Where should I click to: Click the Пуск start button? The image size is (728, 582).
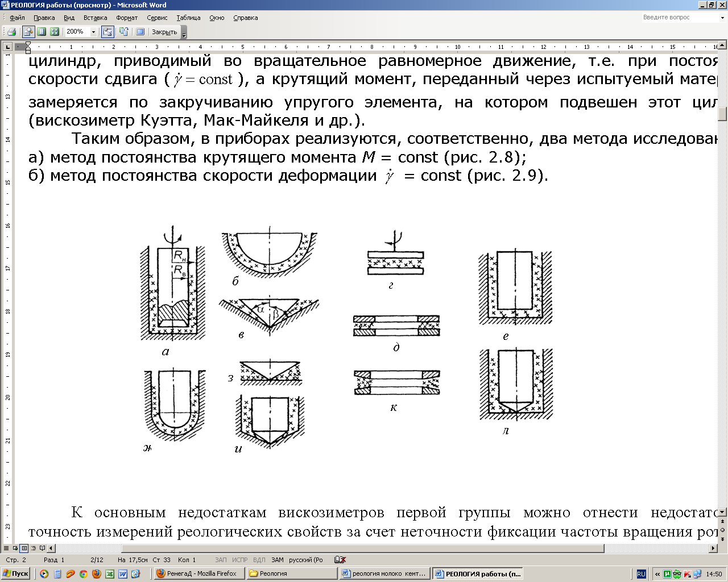point(16,573)
